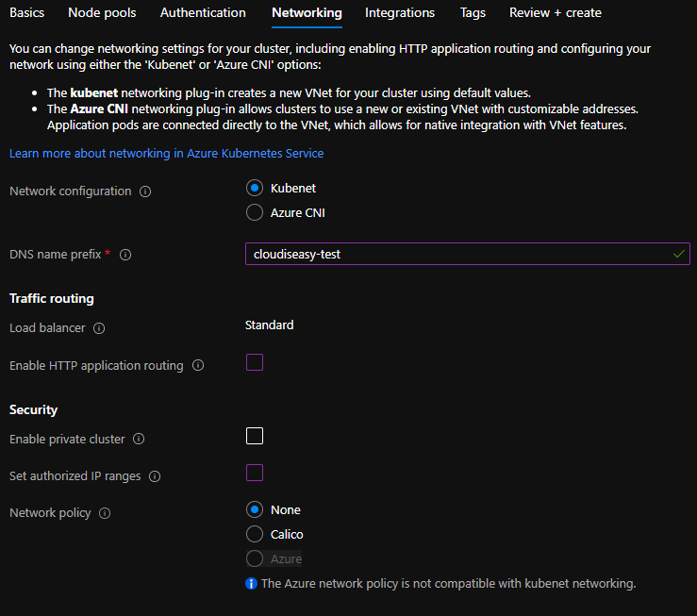Click authorized IP ranges info icon

click(x=155, y=476)
